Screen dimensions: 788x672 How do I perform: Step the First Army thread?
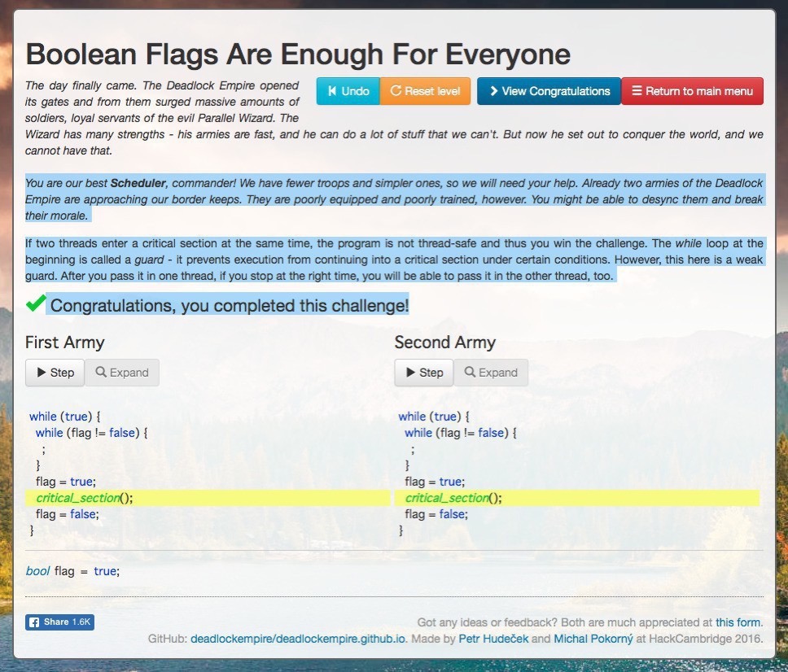pyautogui.click(x=55, y=373)
